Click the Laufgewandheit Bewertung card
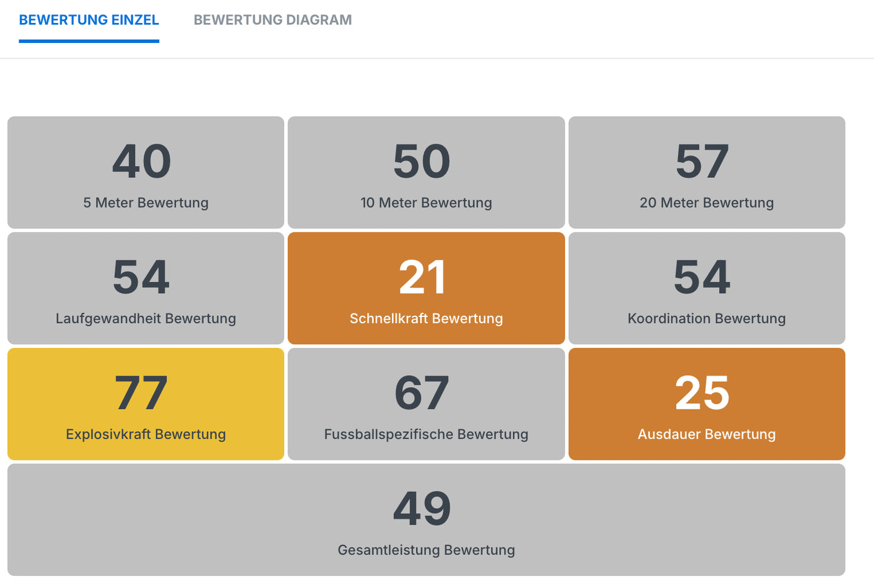Image resolution: width=874 pixels, height=588 pixels. tap(145, 288)
